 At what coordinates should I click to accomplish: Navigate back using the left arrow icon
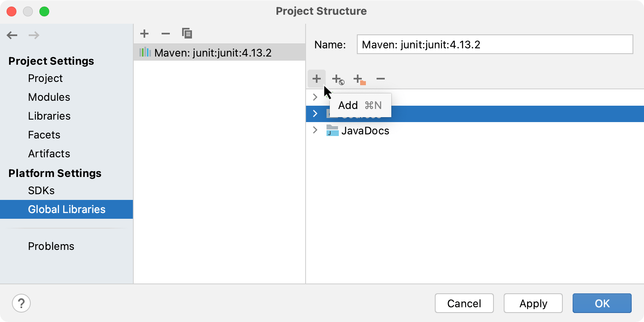(12, 35)
